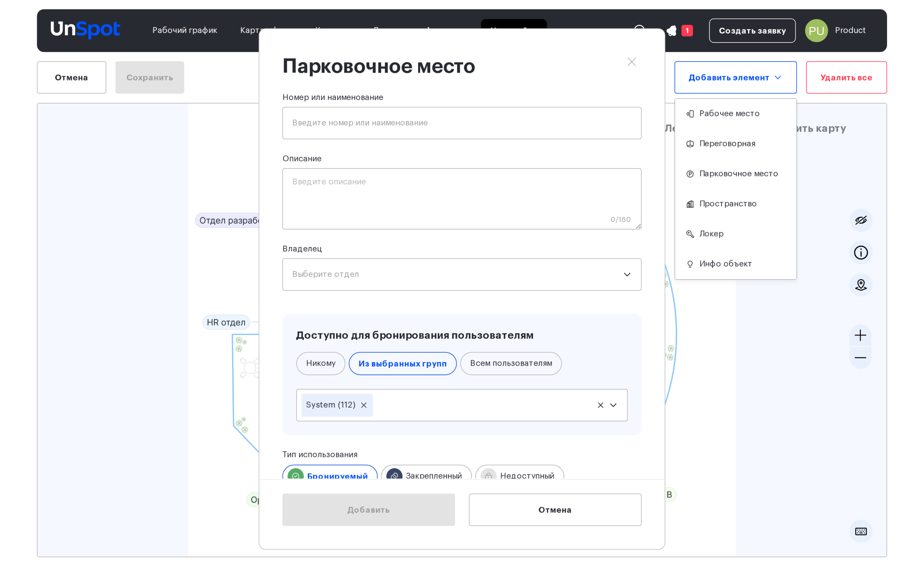
Task: Open the PU user avatar
Action: 816,31
